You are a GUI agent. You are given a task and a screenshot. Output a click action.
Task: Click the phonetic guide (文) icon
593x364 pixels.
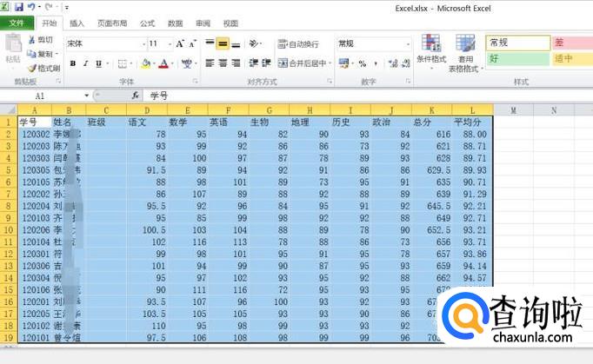point(186,63)
